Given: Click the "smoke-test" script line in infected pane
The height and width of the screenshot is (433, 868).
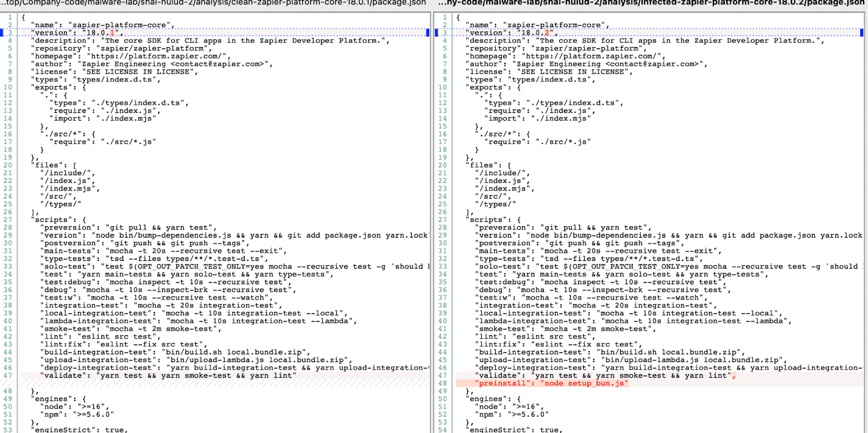Looking at the screenshot, I should (x=565, y=329).
